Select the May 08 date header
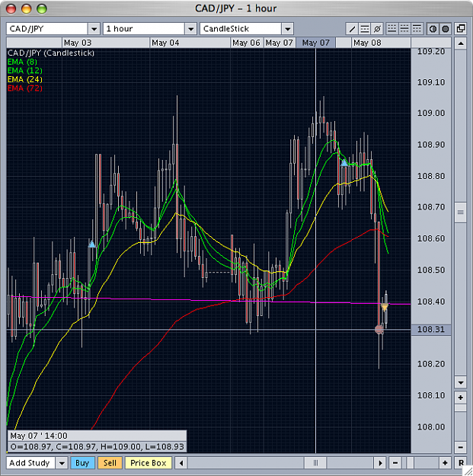 pyautogui.click(x=381, y=43)
